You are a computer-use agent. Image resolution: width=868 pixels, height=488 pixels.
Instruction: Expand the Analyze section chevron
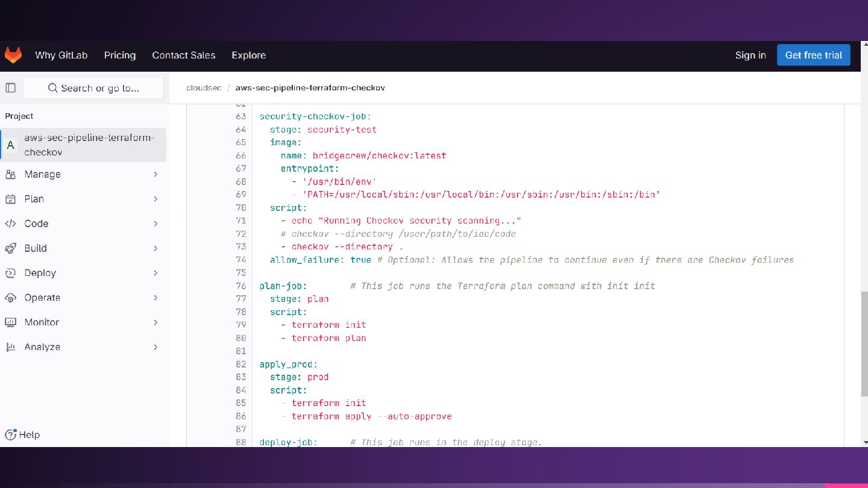coord(156,347)
